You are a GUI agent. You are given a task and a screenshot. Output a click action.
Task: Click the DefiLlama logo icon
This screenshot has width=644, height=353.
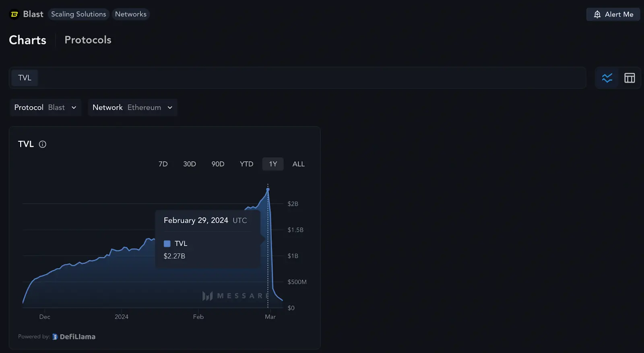pos(55,337)
